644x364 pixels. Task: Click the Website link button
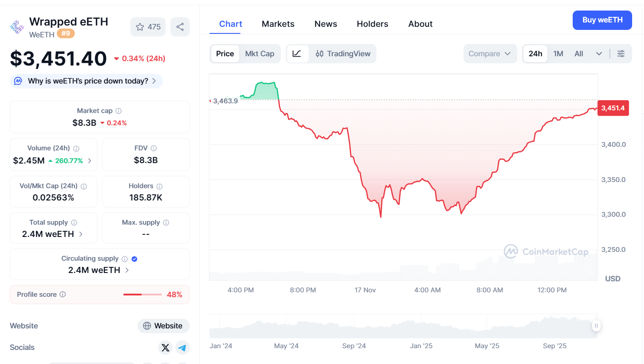coord(163,326)
